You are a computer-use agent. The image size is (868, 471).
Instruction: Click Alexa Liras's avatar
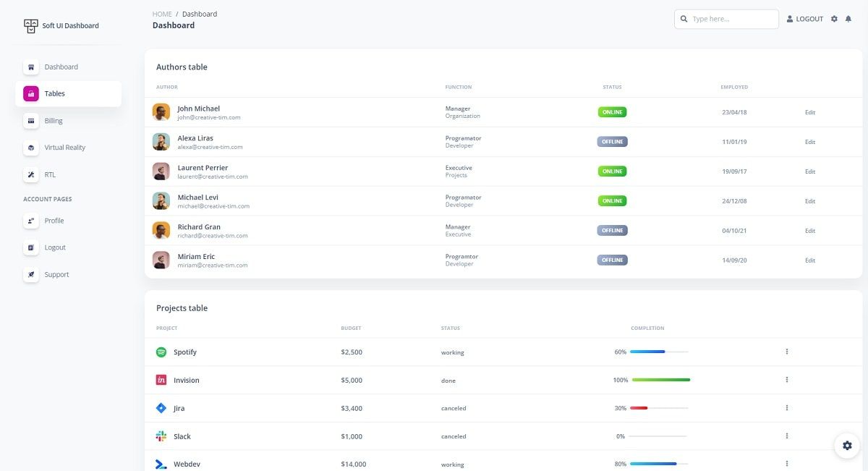click(161, 142)
